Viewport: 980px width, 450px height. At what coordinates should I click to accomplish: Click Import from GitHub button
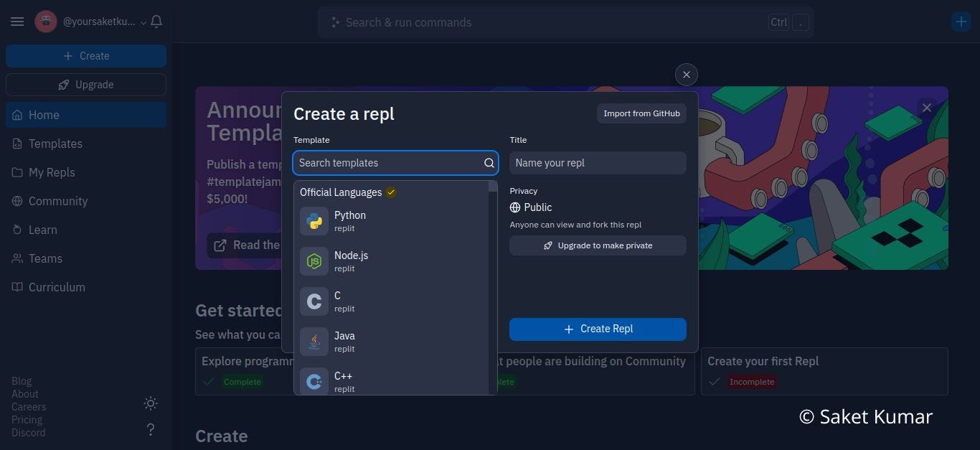point(641,113)
